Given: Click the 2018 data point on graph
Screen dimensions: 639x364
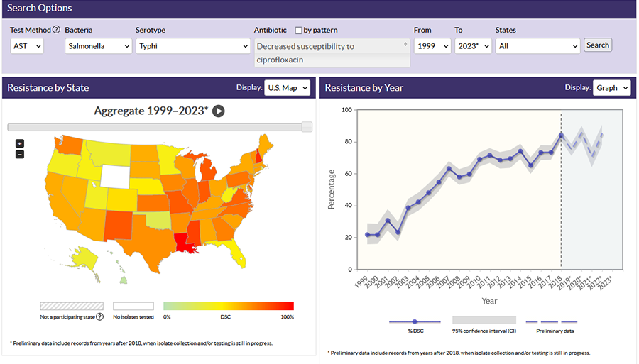Looking at the screenshot, I should [x=561, y=136].
